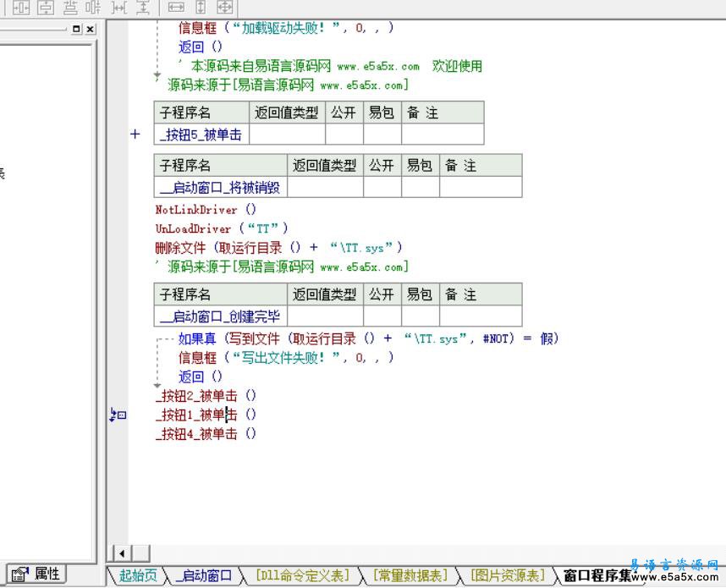This screenshot has width=726, height=588.
Task: Click the 备 注 header above __启动窗口_创建完毕
Action: tap(481, 294)
